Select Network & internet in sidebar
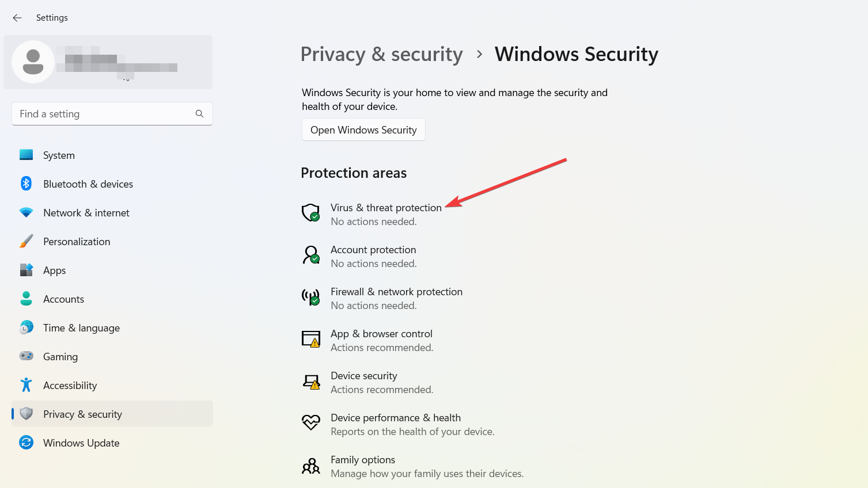Image resolution: width=868 pixels, height=488 pixels. coord(86,213)
